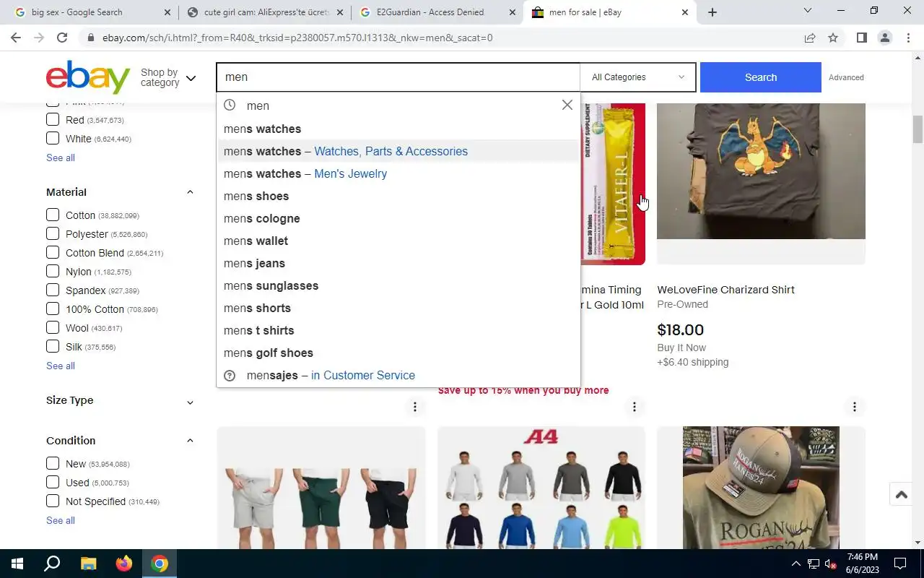Open the WeLoveFine Charizard Shirt listing title
The width and height of the screenshot is (924, 578).
725,290
